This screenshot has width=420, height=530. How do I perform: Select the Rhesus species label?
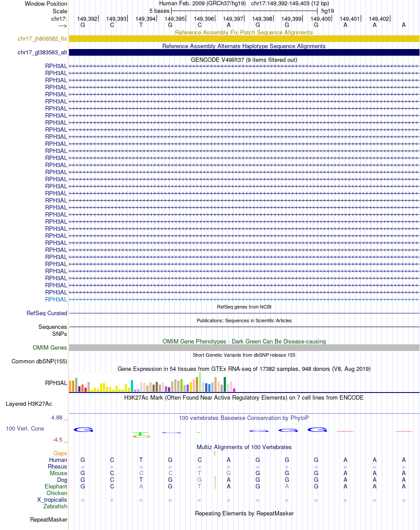click(x=57, y=467)
